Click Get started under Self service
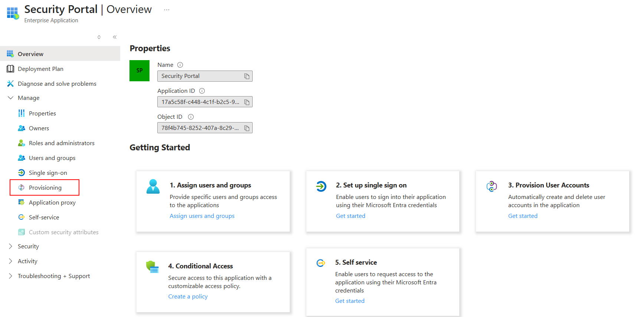Viewport: 644px width, 317px height. 350,301
